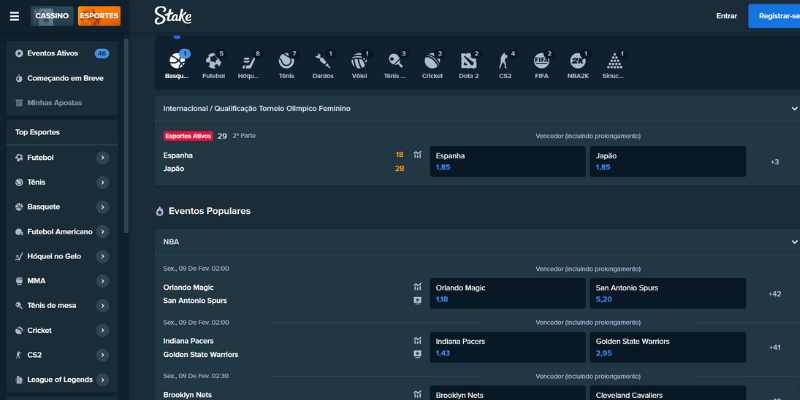This screenshot has width=800, height=400.
Task: Open Orlando Magic match by team name
Action: (x=188, y=287)
